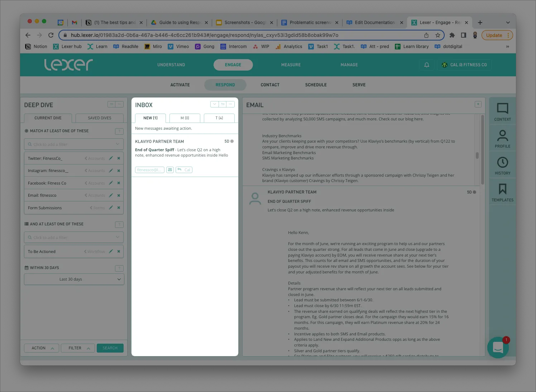536x392 pixels.
Task: Open the Intercom chat bubble
Action: (498, 347)
